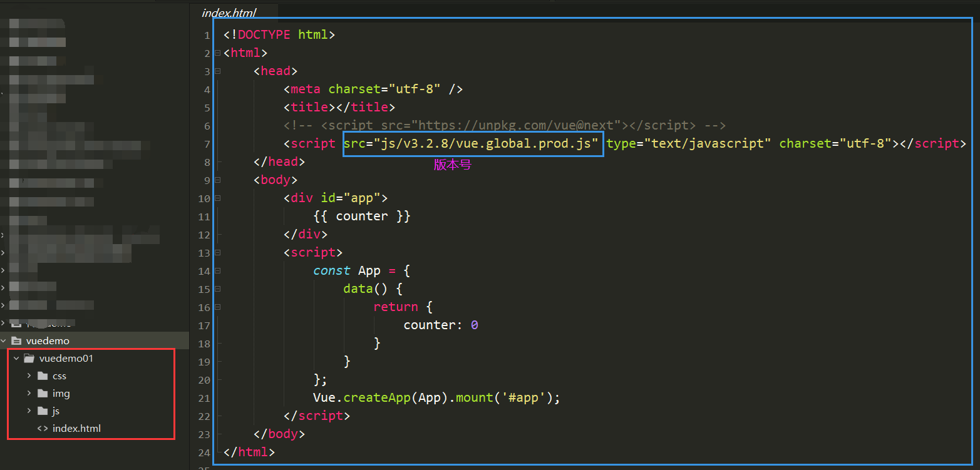Click the closing </body> tag
The width and height of the screenshot is (980, 470).
279,434
